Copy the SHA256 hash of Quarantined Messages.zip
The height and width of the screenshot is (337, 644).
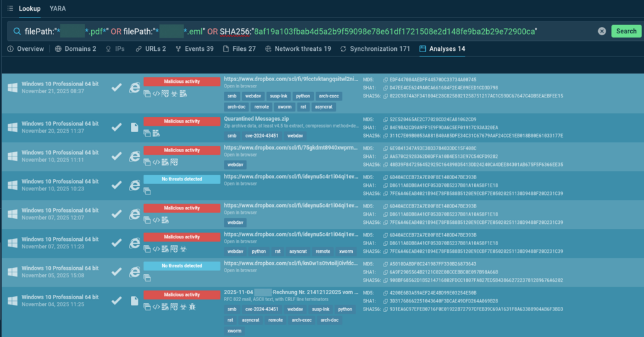pyautogui.click(x=386, y=135)
